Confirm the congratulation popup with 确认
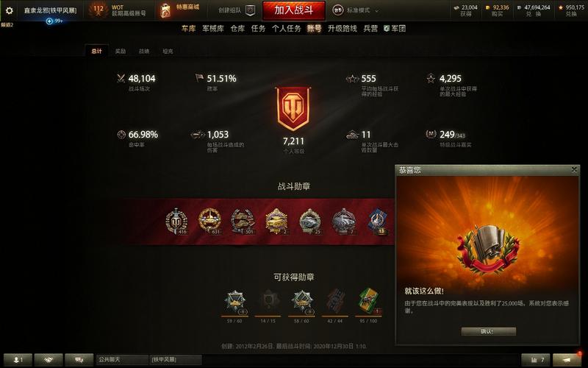588x368 pixels. pos(489,331)
